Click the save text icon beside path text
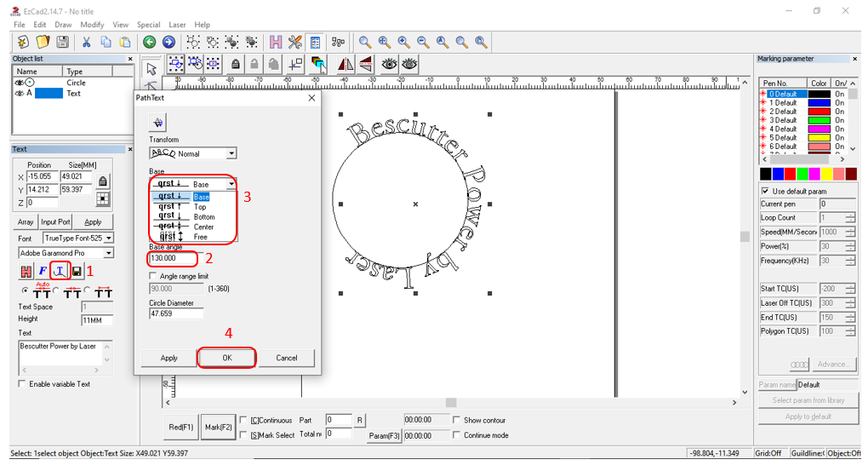 tap(77, 271)
